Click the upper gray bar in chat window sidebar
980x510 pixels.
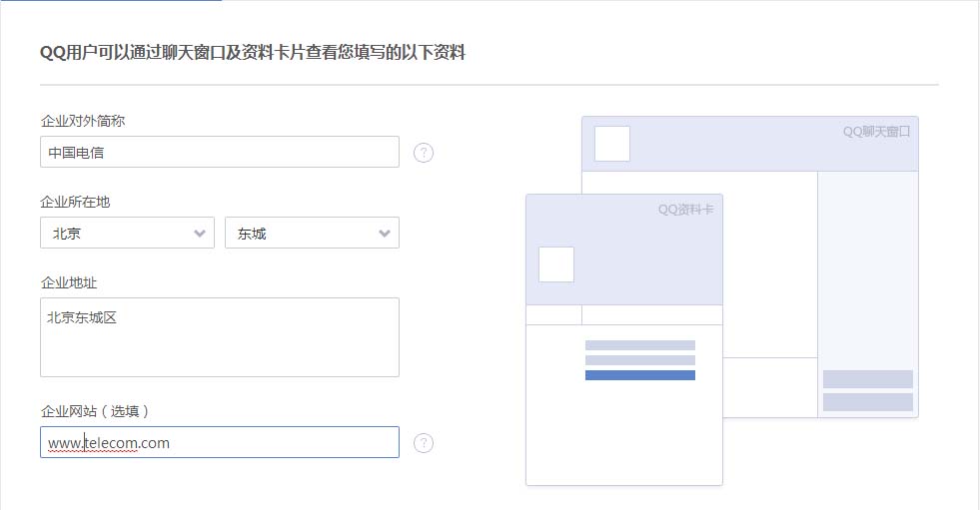click(867, 379)
